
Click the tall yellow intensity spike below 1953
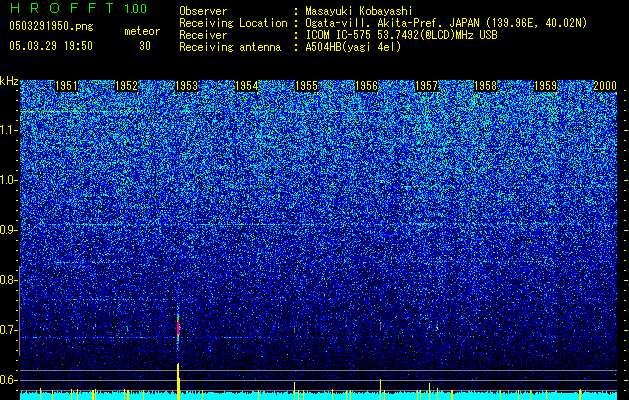178,382
